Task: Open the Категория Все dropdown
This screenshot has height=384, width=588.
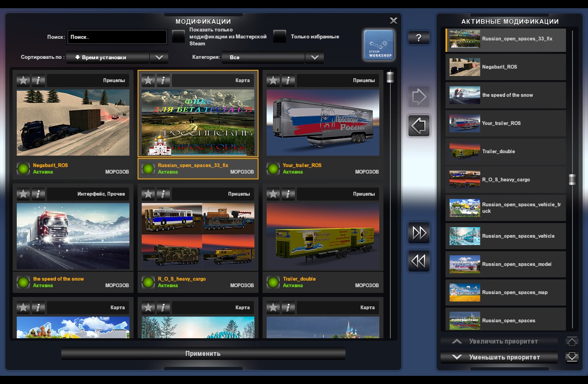Action: point(263,57)
